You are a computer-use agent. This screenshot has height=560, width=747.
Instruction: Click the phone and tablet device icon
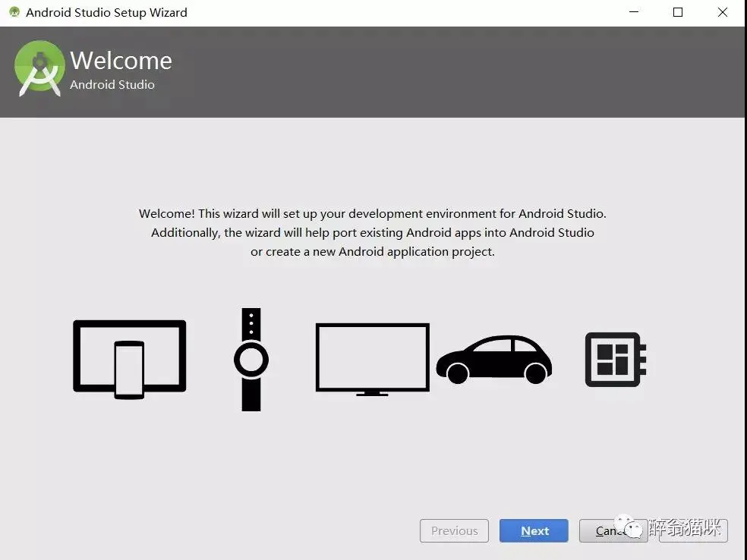[x=129, y=360]
